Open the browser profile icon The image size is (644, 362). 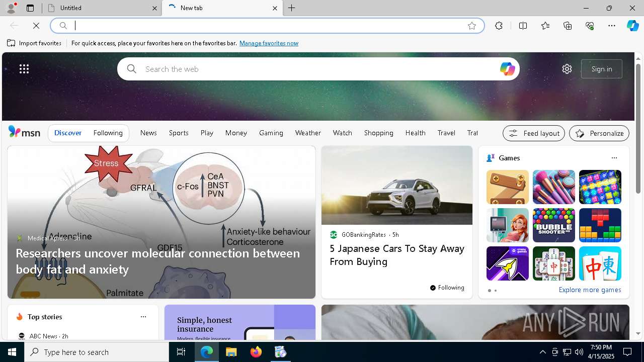pyautogui.click(x=11, y=8)
